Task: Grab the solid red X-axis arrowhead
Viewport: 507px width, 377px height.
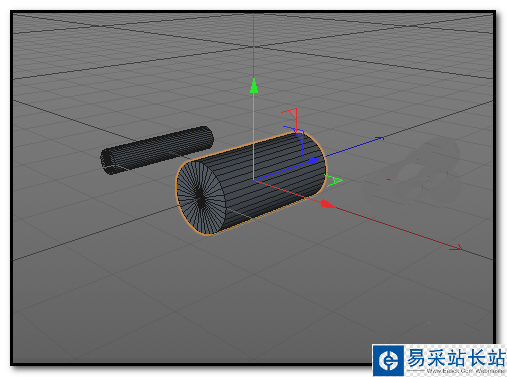Action: (x=328, y=204)
